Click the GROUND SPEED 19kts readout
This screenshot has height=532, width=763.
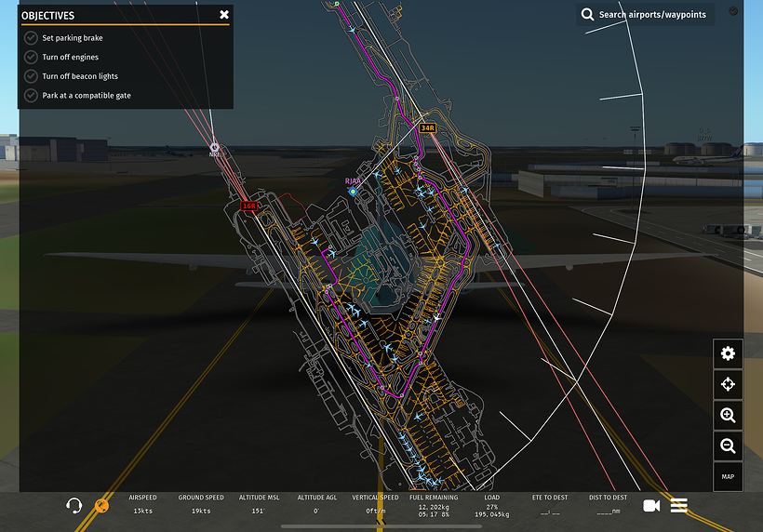coord(201,504)
